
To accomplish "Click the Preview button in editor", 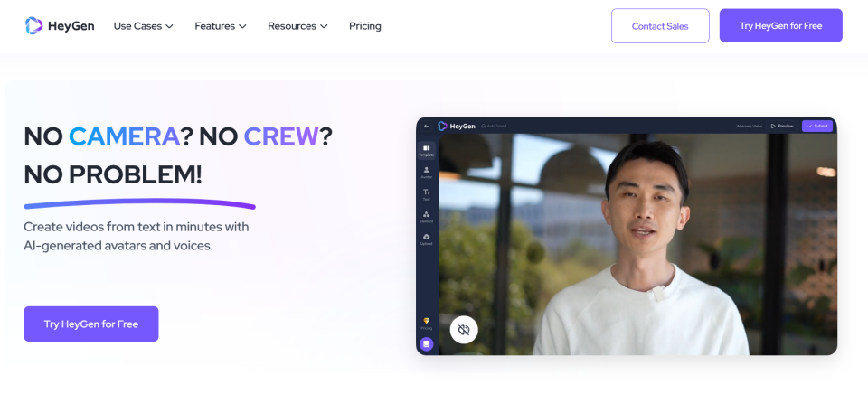I will 782,127.
